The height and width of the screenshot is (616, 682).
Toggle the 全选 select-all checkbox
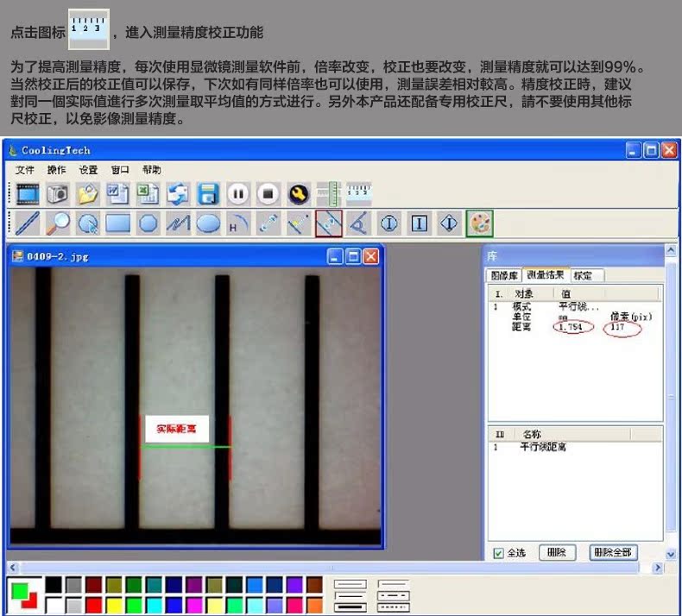pyautogui.click(x=498, y=553)
